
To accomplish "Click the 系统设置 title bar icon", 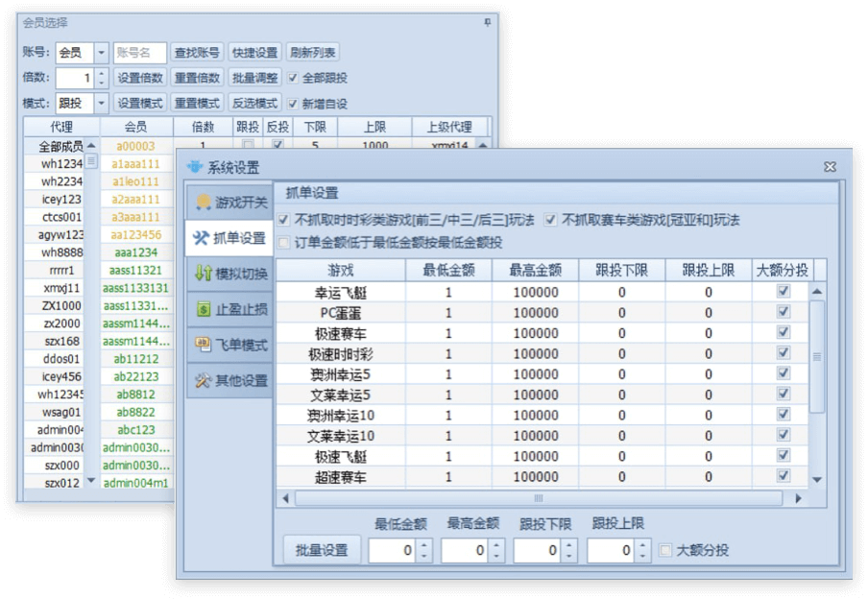I will (x=194, y=167).
